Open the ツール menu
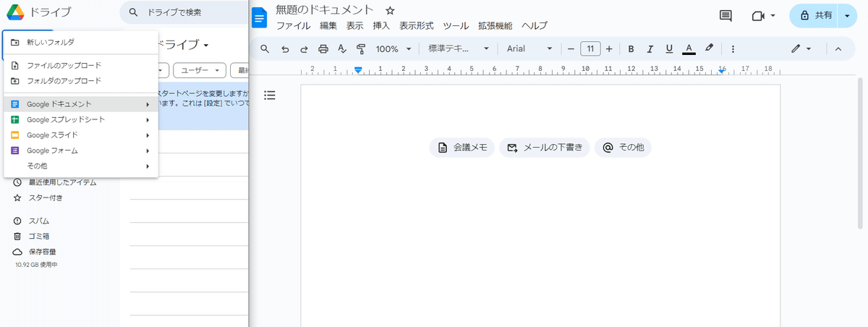 (x=456, y=25)
